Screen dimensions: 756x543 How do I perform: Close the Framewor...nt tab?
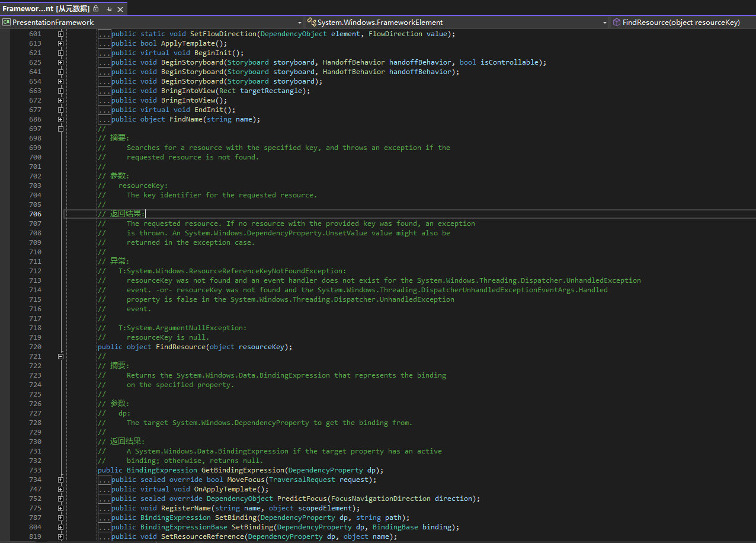[121, 9]
